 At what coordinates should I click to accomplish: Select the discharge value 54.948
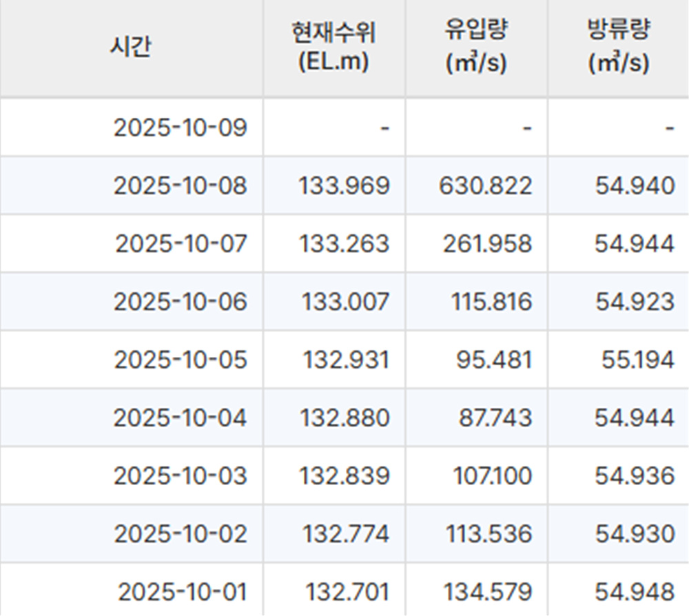(633, 591)
